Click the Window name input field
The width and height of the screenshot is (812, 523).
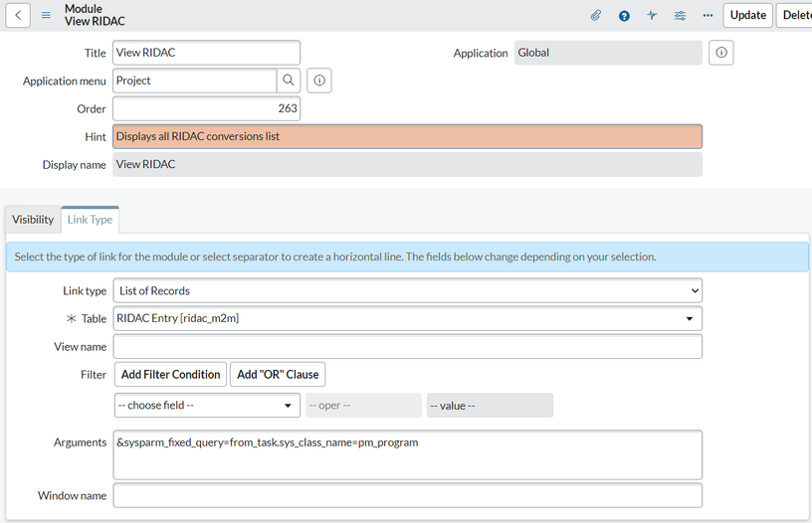point(408,495)
